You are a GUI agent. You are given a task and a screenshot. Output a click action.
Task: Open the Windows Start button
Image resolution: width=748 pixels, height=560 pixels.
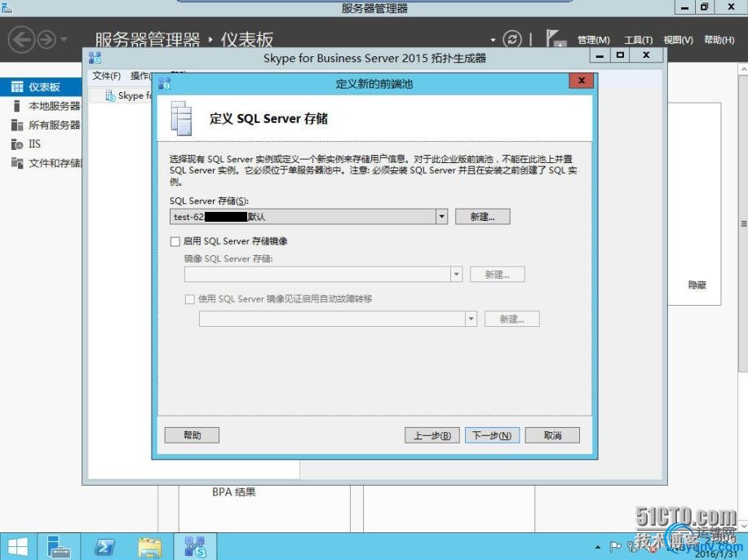tap(18, 547)
